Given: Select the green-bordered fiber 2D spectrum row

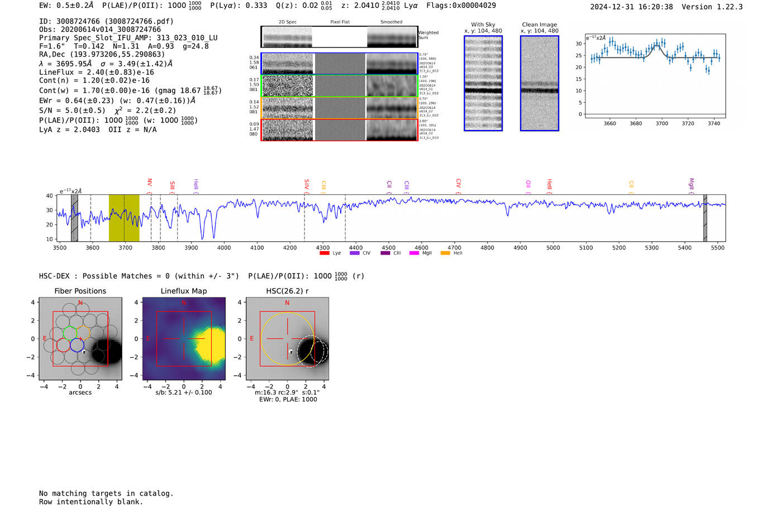Looking at the screenshot, I should [x=340, y=86].
